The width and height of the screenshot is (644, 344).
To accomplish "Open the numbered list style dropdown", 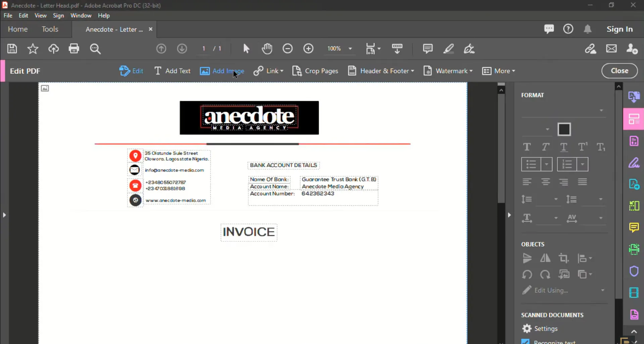I will [583, 164].
